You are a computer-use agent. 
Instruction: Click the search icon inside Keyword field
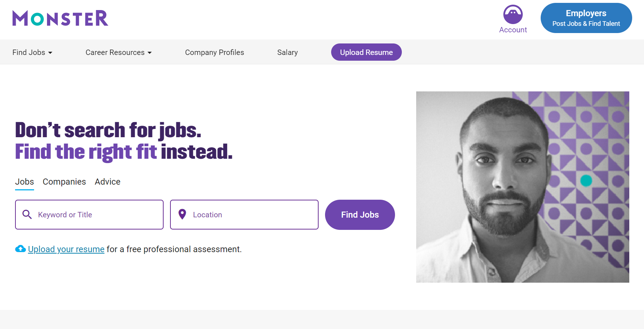(x=27, y=214)
